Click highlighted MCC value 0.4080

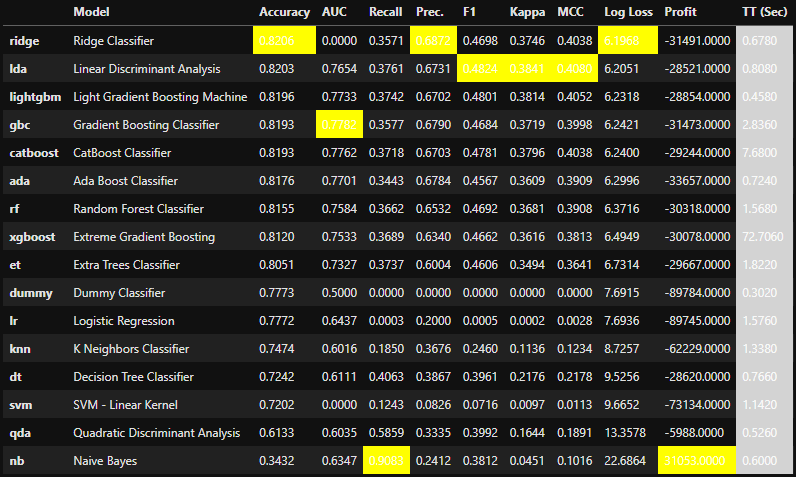point(575,69)
